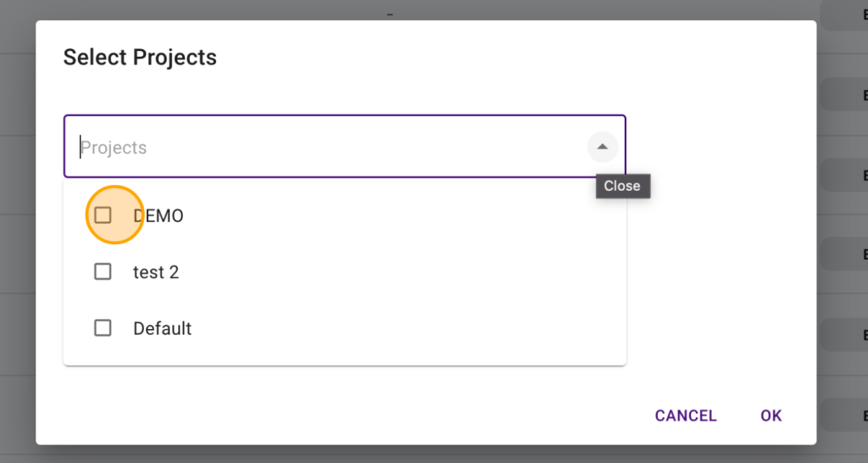Collapse the Projects dropdown with the arrow
The height and width of the screenshot is (463, 868).
(x=602, y=147)
